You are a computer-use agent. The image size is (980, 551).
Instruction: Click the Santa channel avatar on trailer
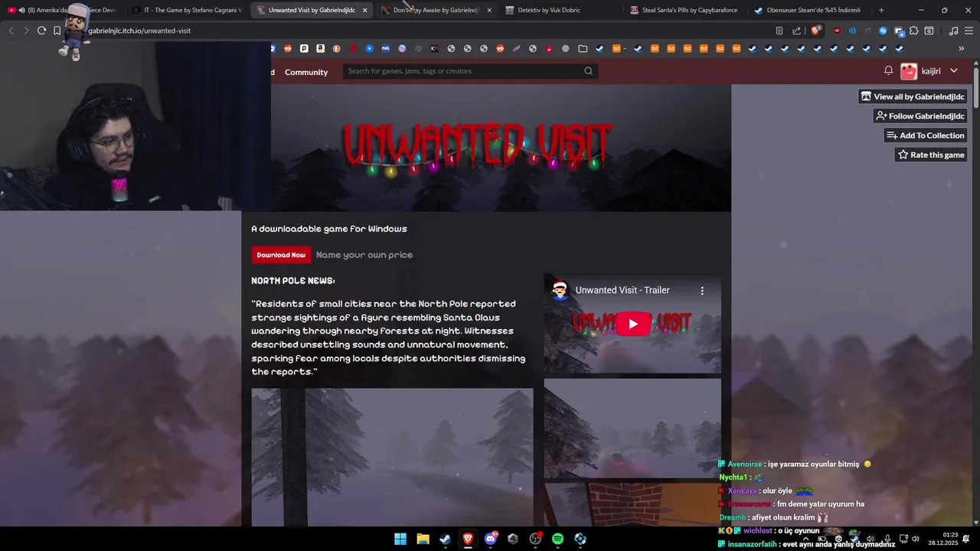[x=560, y=291]
